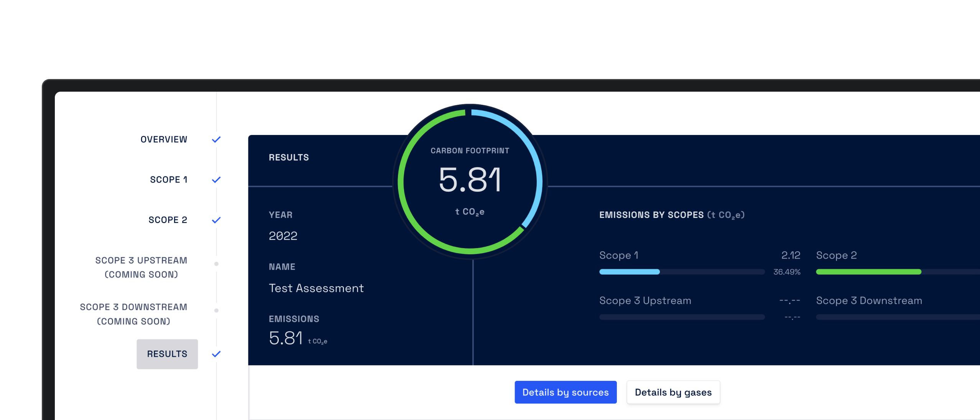980x420 pixels.
Task: Open the Overview step
Action: click(164, 139)
